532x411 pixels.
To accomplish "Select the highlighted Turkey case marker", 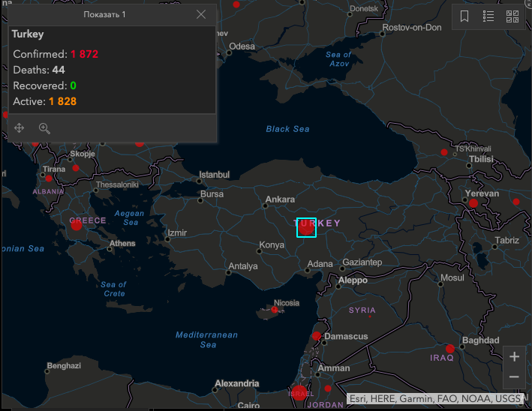I will pyautogui.click(x=306, y=227).
